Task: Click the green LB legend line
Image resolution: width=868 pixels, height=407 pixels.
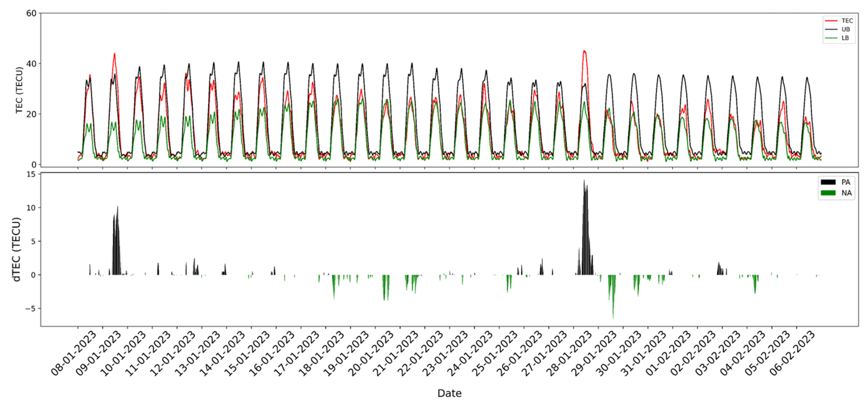Action: point(831,38)
